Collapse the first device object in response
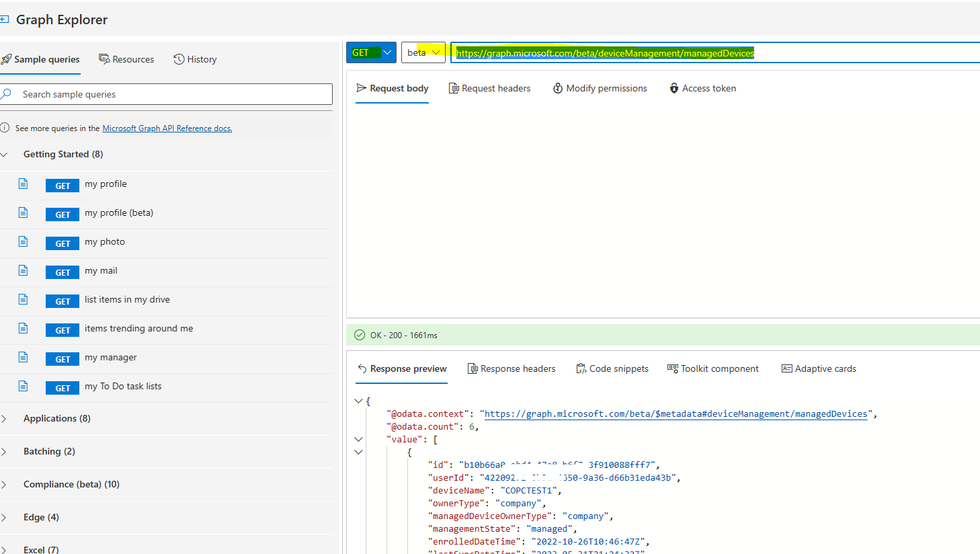This screenshot has height=554, width=980. 358,452
